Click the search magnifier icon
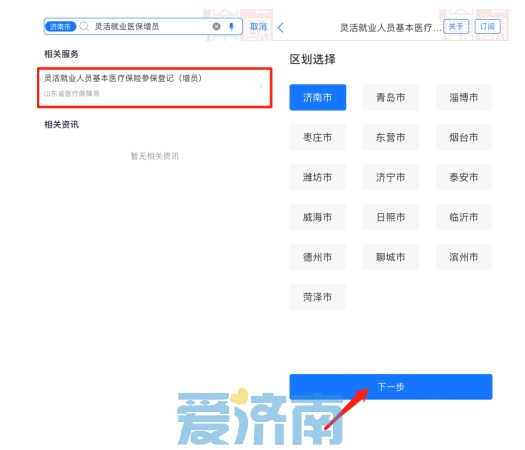Viewport: 525px width, 450px height. pos(84,26)
